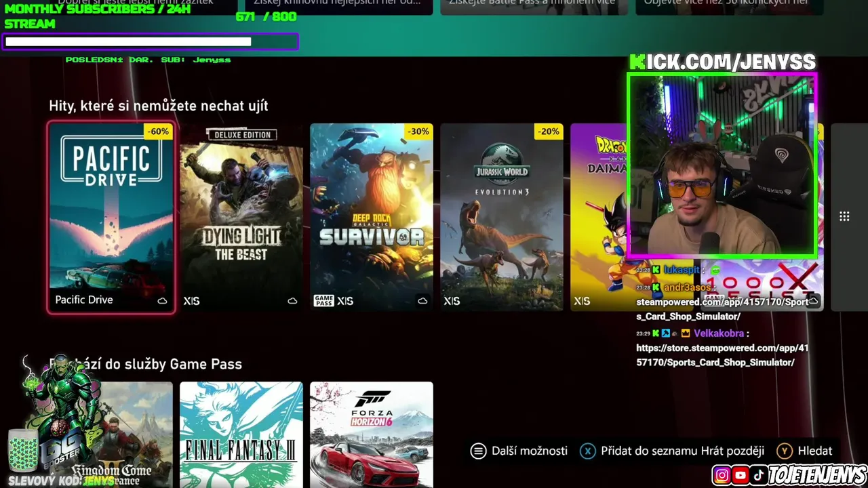The image size is (868, 488).
Task: Open Dying Light The Beast tile
Action: pos(241,217)
